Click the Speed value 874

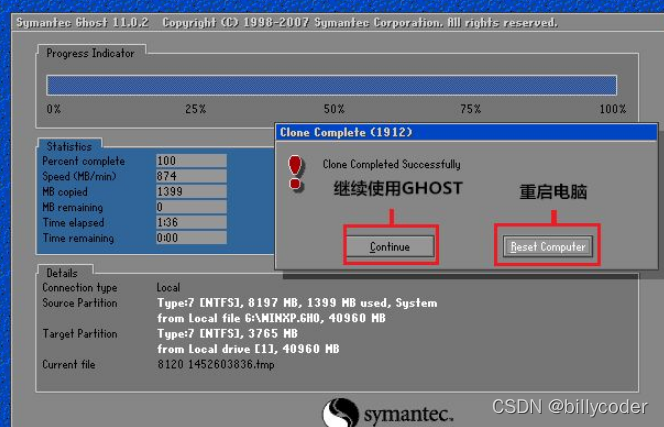pos(191,176)
